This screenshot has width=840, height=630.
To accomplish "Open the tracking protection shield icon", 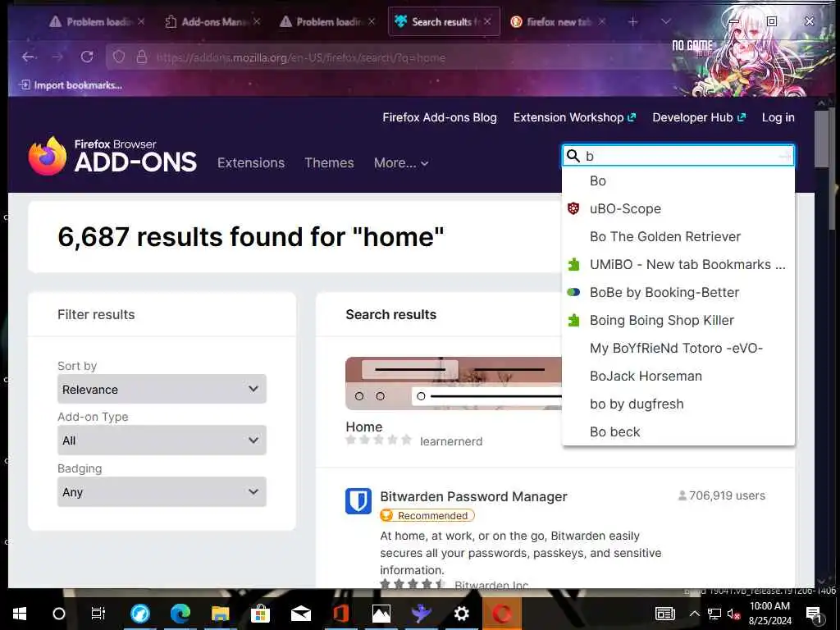I will coord(119,57).
